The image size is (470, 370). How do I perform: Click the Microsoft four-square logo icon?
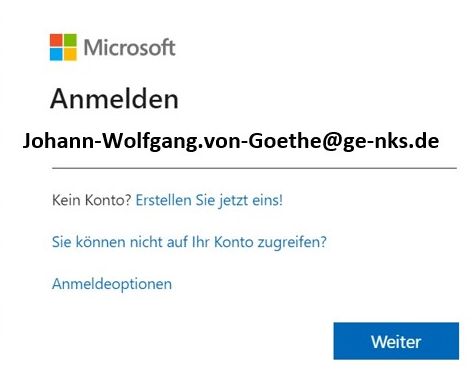pyautogui.click(x=63, y=47)
